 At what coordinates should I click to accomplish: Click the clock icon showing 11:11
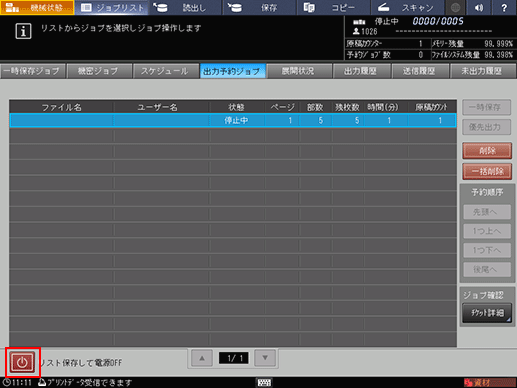[x=7, y=382]
